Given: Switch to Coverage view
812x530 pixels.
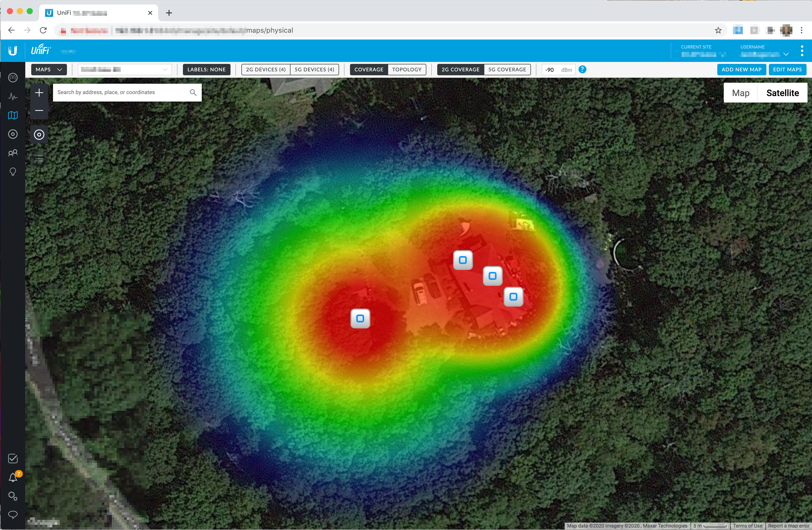Looking at the screenshot, I should click(369, 70).
